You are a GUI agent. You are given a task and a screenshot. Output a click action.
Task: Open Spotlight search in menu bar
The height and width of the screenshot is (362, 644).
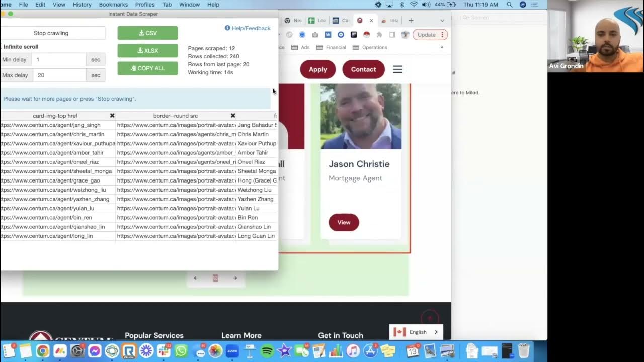510,5
